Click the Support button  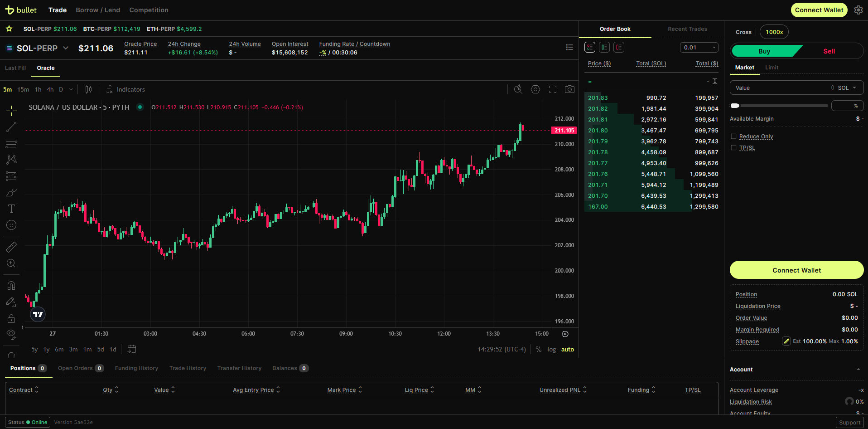[x=849, y=422]
